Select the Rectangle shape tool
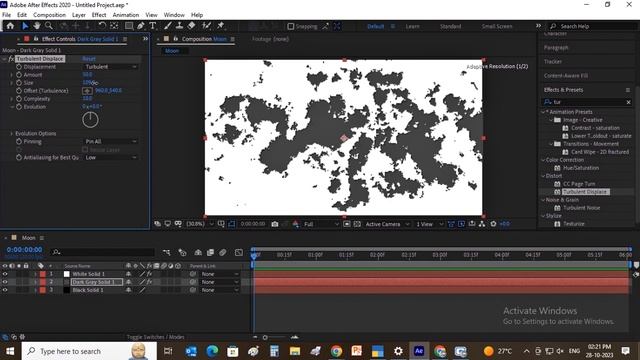 (x=129, y=26)
